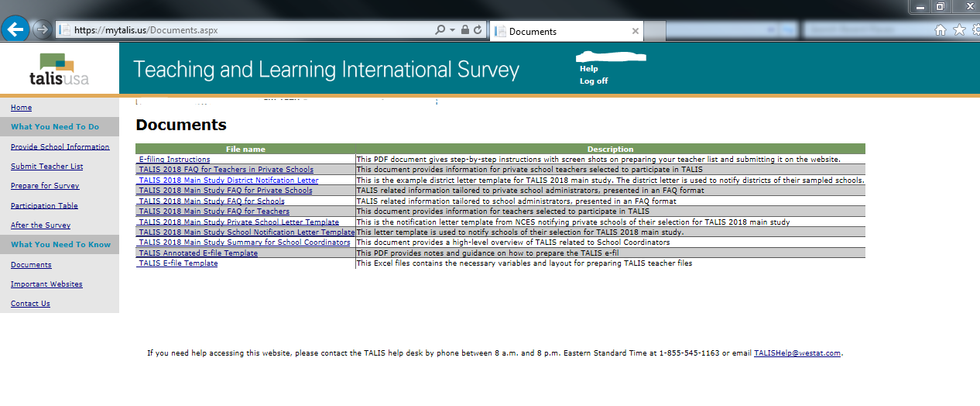Click the browser Forward arrow button
This screenshot has height=406, width=980.
point(43,29)
